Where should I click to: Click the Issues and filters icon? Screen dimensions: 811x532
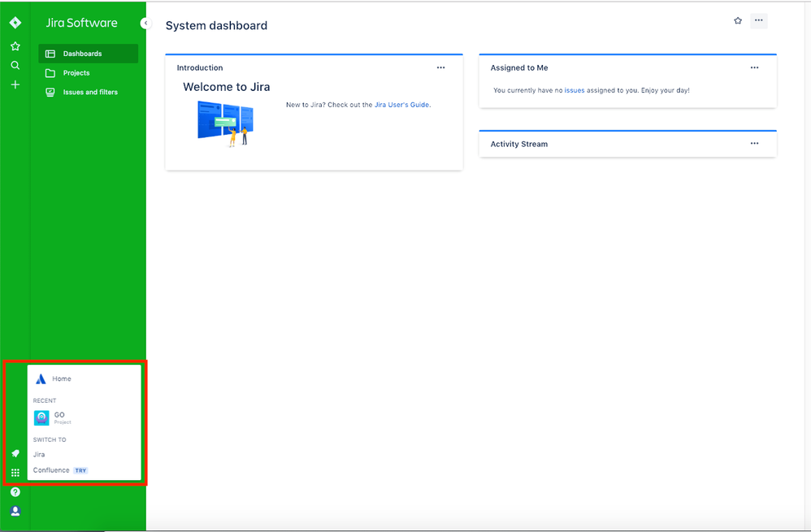50,92
